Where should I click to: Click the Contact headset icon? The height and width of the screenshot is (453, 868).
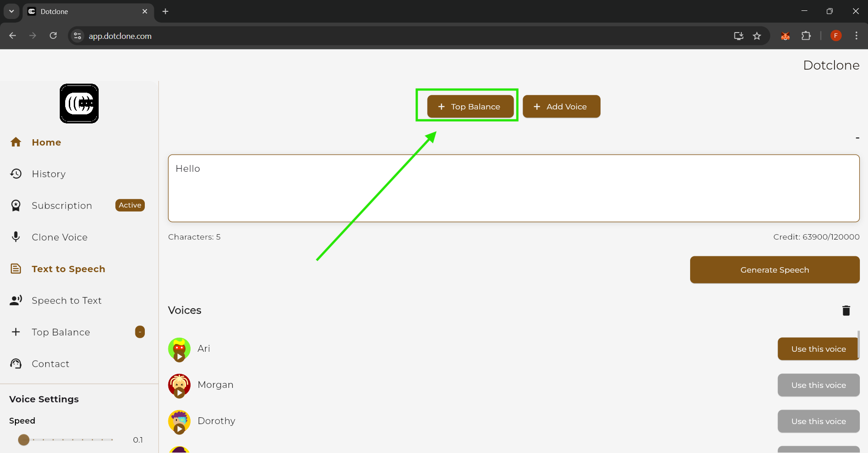(x=16, y=363)
